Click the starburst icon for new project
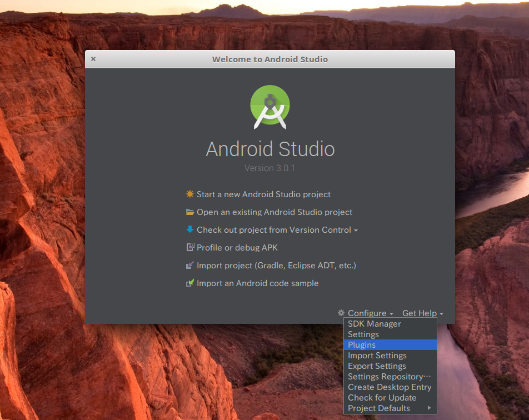529x420 pixels. (190, 194)
